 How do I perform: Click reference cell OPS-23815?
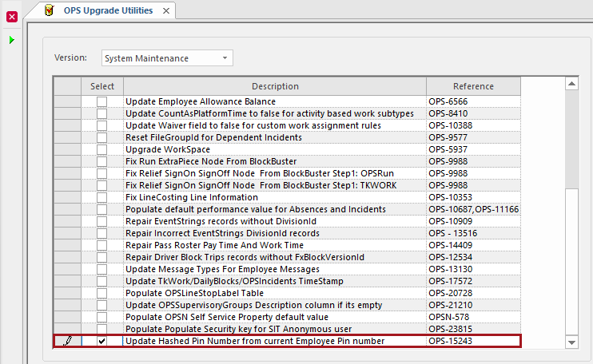pos(473,329)
